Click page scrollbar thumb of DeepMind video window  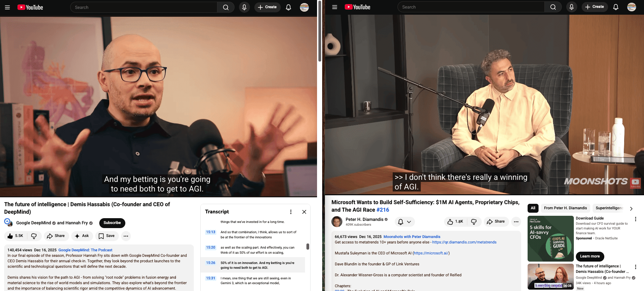tap(320, 31)
